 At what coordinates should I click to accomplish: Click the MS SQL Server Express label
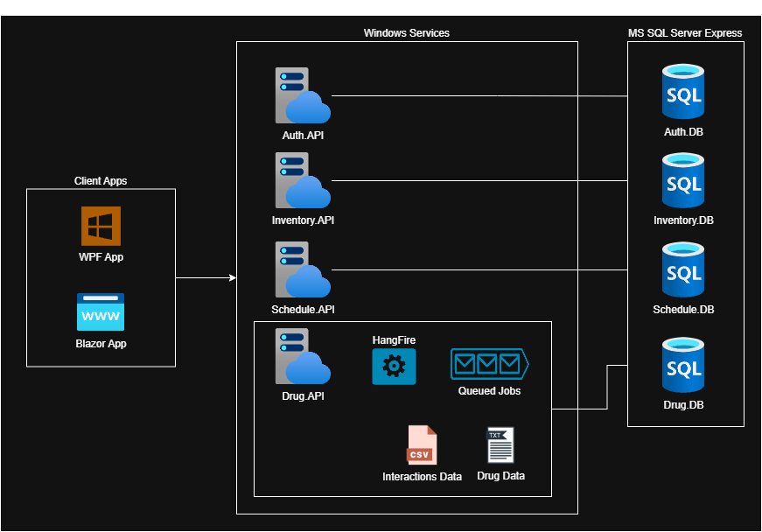tap(685, 33)
